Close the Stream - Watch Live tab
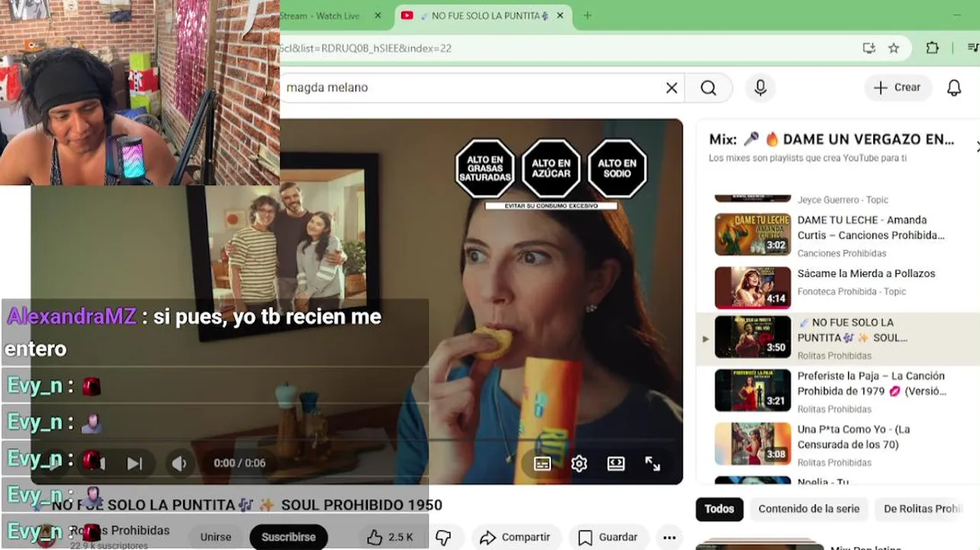Screen dimensions: 980x550 [x=378, y=15]
